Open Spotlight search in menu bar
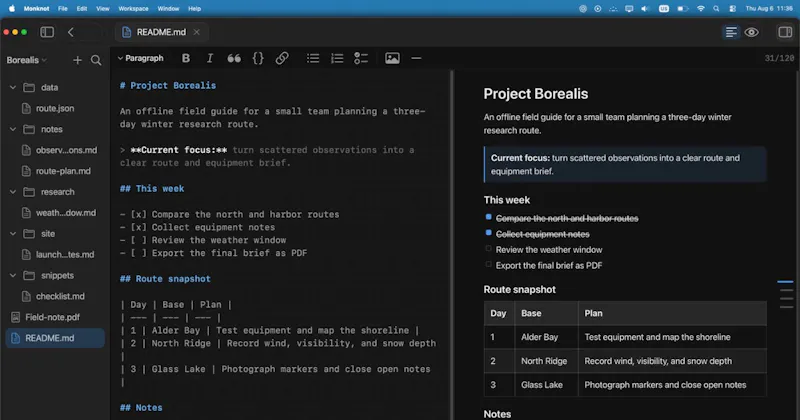 (716, 9)
